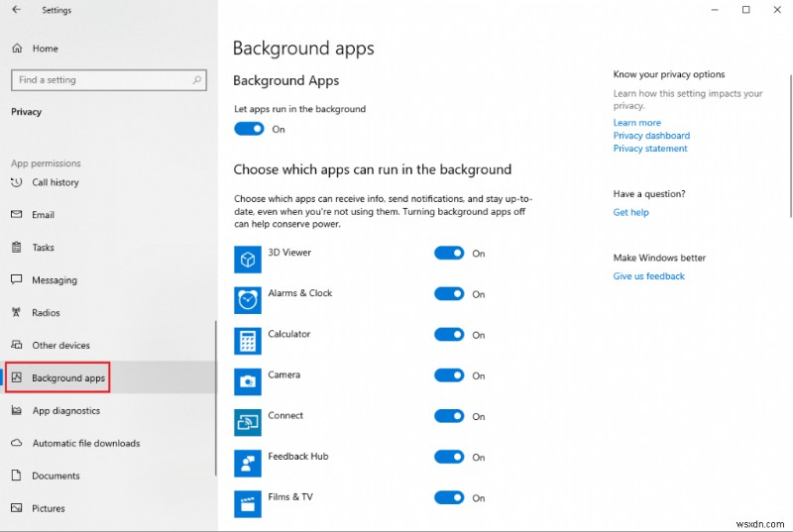The width and height of the screenshot is (793, 532).
Task: Click Give us feedback link
Action: tap(649, 276)
